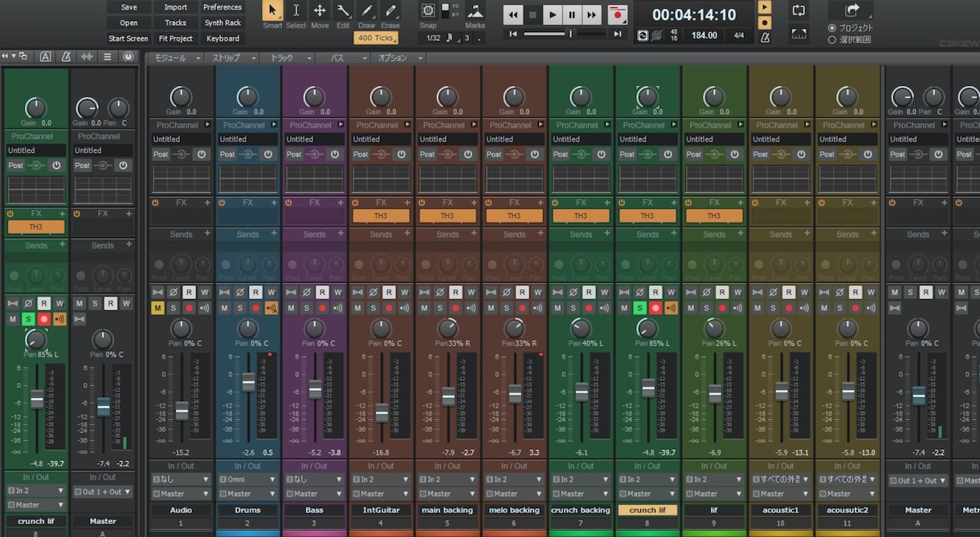Hit the red transport Record button
The height and width of the screenshot is (537, 980).
coord(617,14)
